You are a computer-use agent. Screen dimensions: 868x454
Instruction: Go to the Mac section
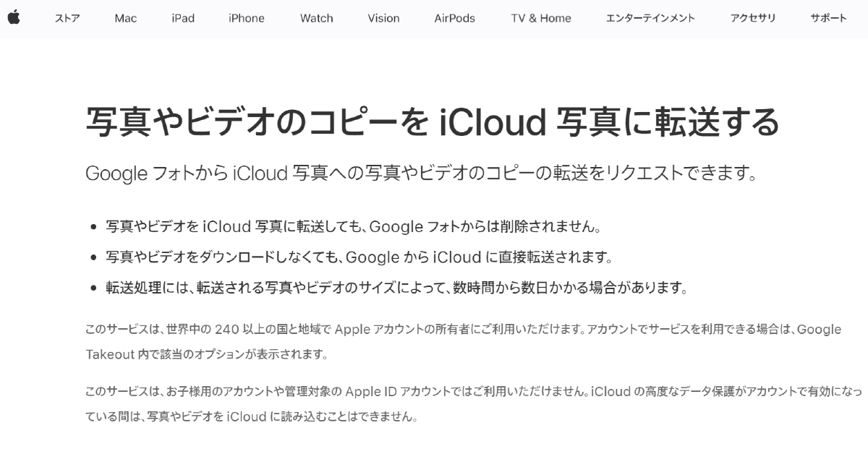click(125, 18)
